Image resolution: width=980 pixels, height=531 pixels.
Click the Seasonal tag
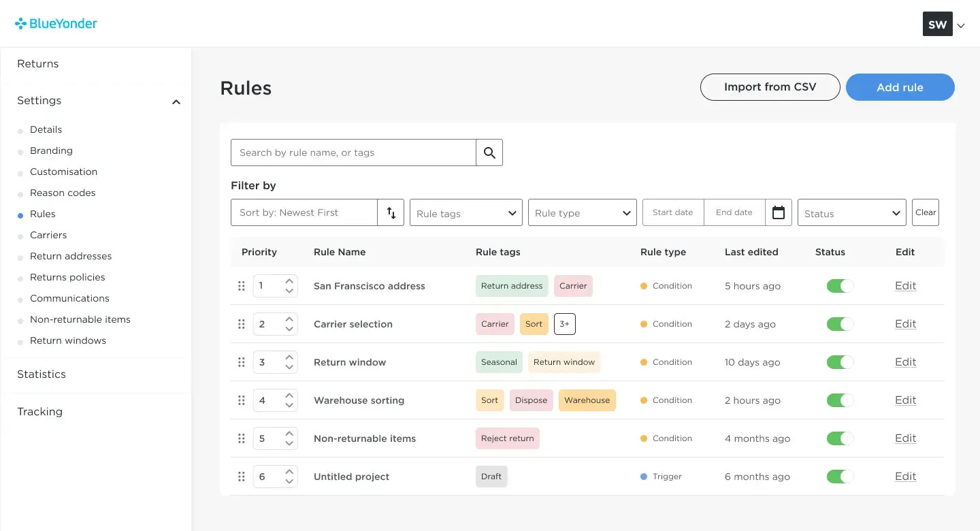click(499, 362)
